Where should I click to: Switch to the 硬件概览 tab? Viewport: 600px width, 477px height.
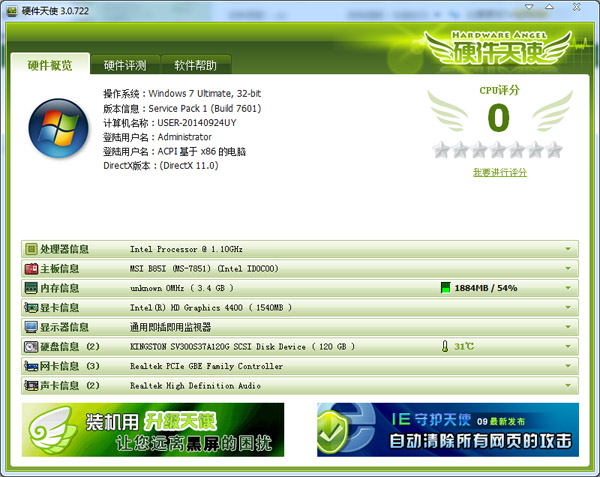point(50,64)
